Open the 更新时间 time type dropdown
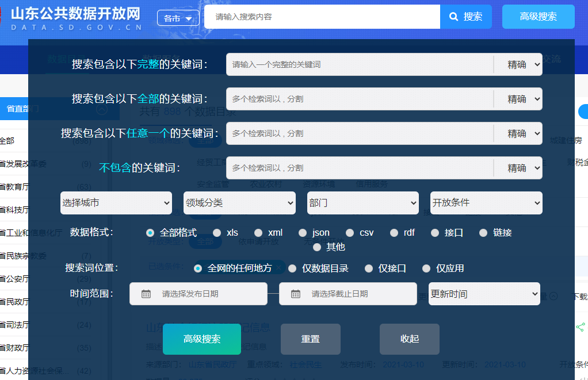The image size is (588, 380). [484, 294]
